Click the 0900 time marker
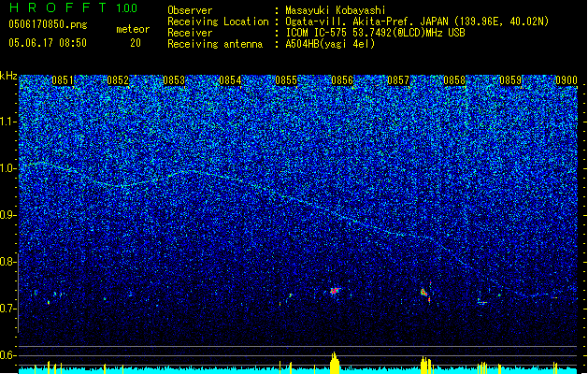The width and height of the screenshot is (588, 374). click(566, 80)
